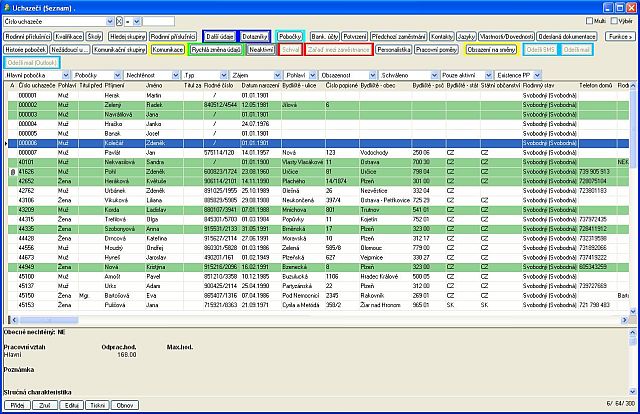Open the Existence PP filter dropdown
Image resolution: width=640 pixels, height=414 pixels.
coord(537,75)
